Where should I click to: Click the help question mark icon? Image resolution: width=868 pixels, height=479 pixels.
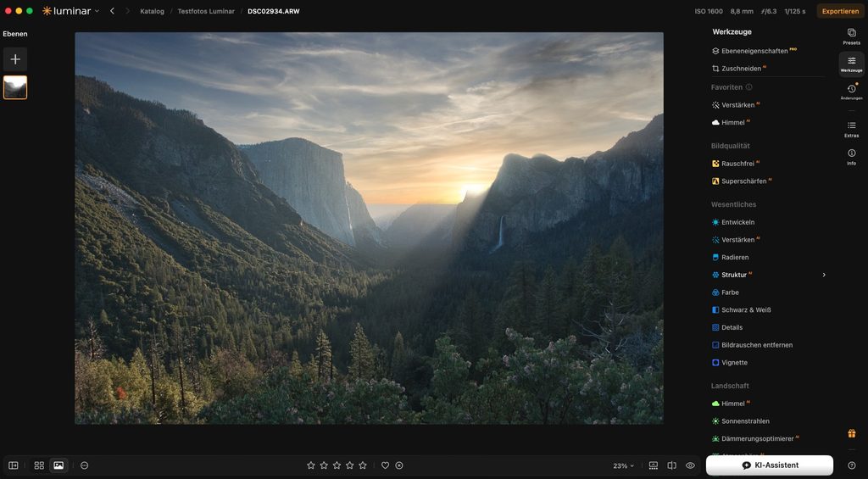click(x=851, y=465)
